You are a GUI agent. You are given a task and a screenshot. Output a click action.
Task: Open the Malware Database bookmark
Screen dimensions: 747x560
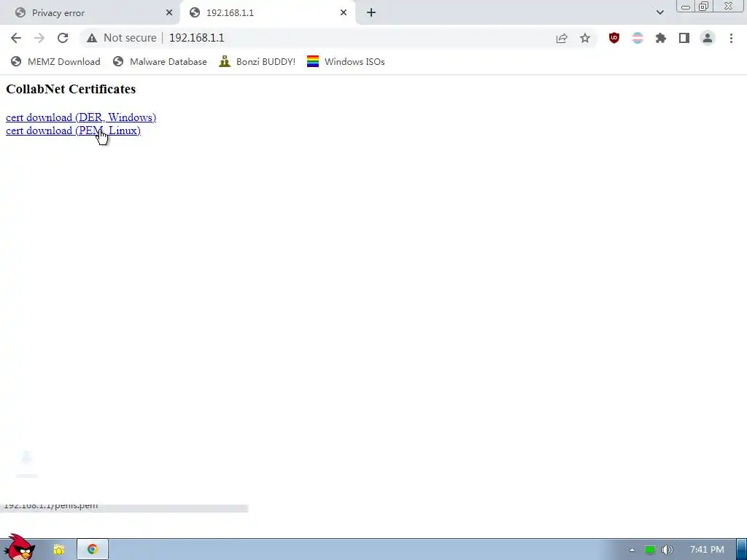click(x=160, y=62)
